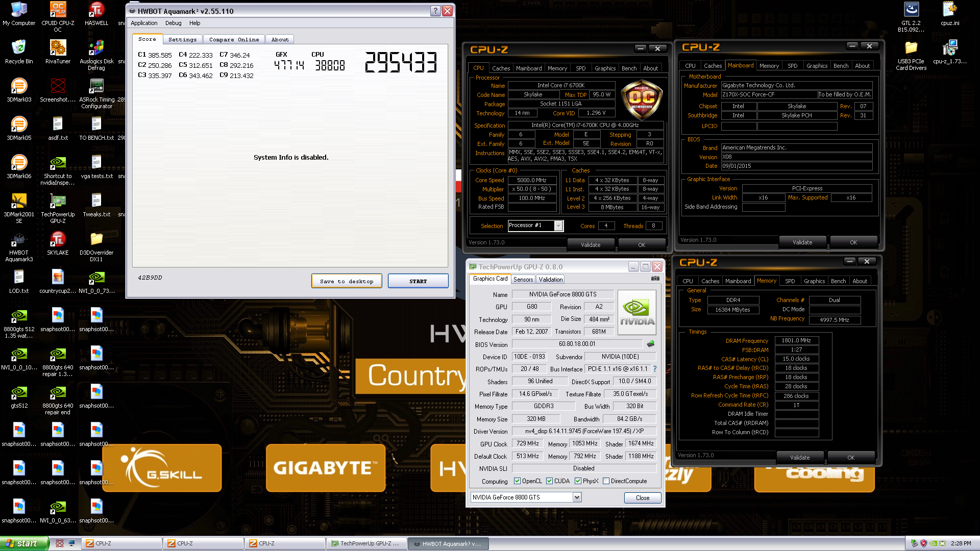Open the 3DMark03 desktop icon
The width and height of the screenshot is (980, 551).
(19, 90)
